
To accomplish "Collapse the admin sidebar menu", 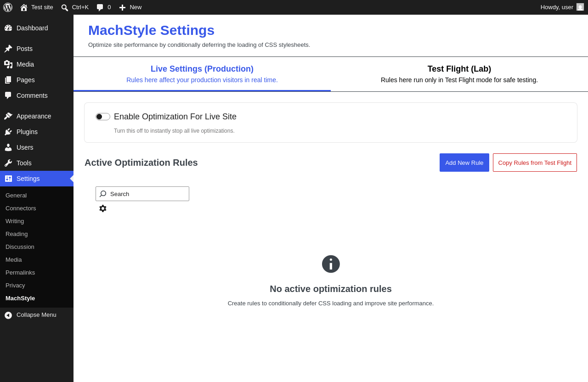I will pyautogui.click(x=37, y=315).
